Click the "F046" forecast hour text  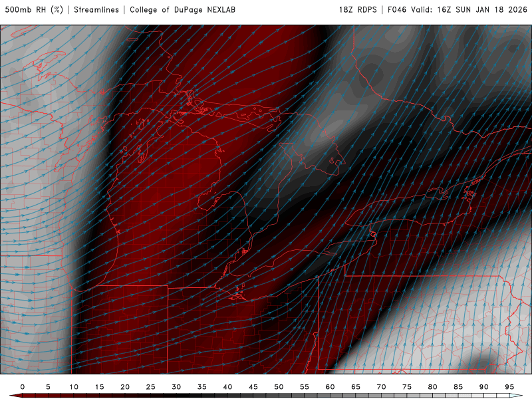coord(397,9)
